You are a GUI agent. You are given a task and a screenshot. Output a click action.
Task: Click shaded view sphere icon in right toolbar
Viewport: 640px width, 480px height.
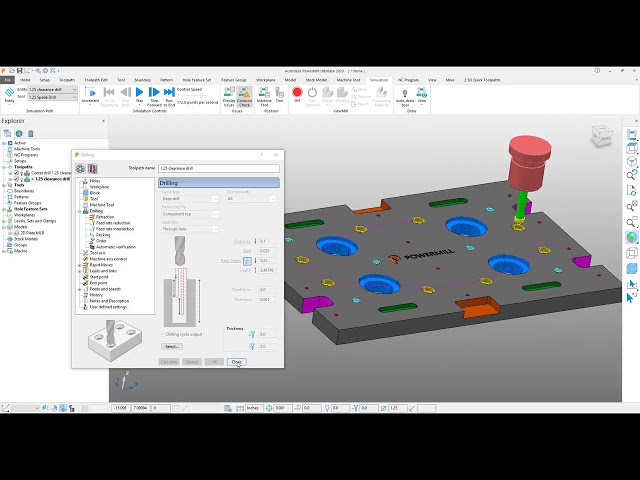tap(631, 237)
